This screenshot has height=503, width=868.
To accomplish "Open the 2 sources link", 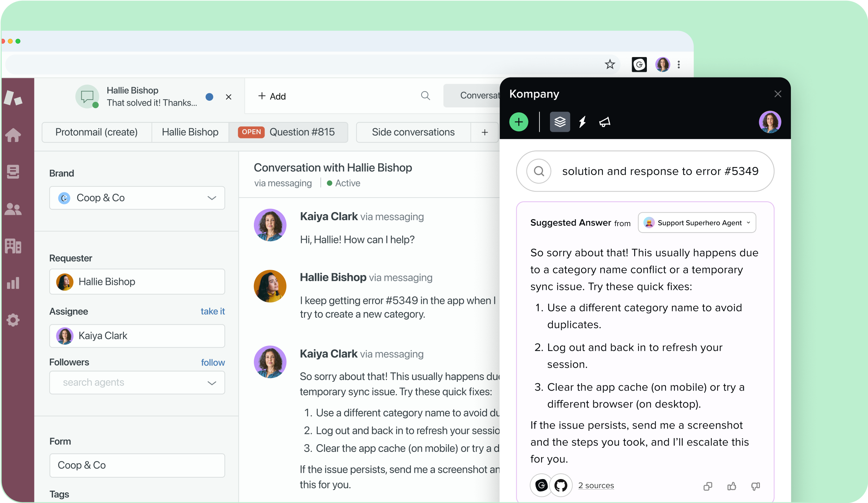I will [x=596, y=486].
